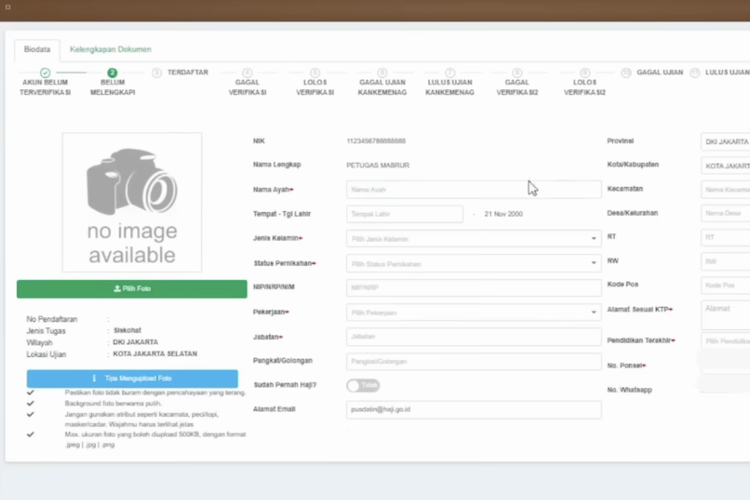750x500 pixels.
Task: Click the Alamat Email input field
Action: [473, 410]
